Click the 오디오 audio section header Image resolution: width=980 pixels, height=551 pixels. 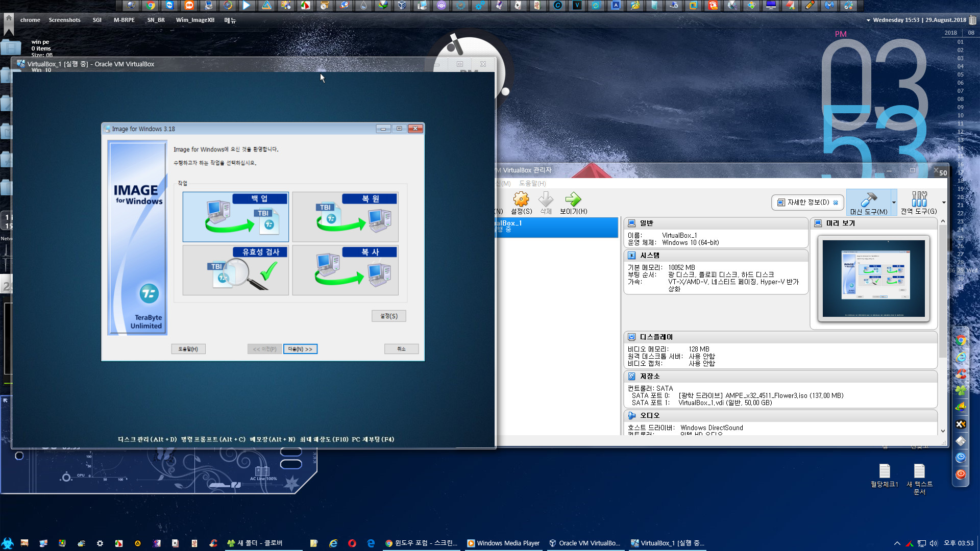[780, 415]
